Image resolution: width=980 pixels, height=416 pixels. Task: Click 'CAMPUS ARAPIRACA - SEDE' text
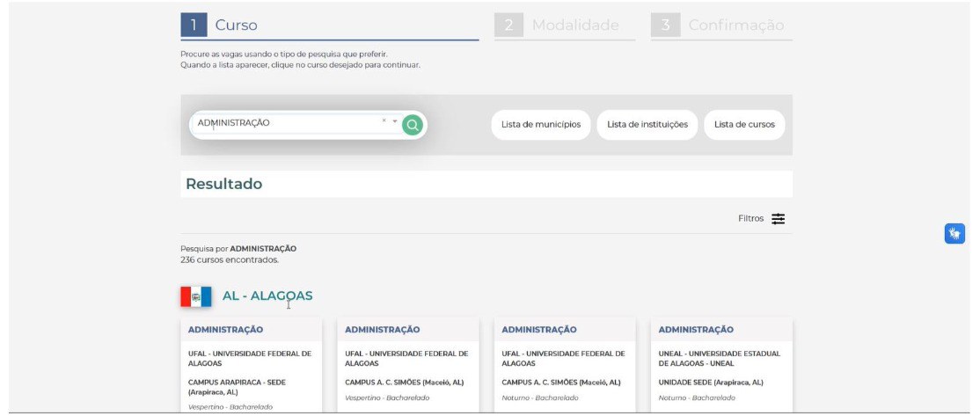click(x=237, y=383)
